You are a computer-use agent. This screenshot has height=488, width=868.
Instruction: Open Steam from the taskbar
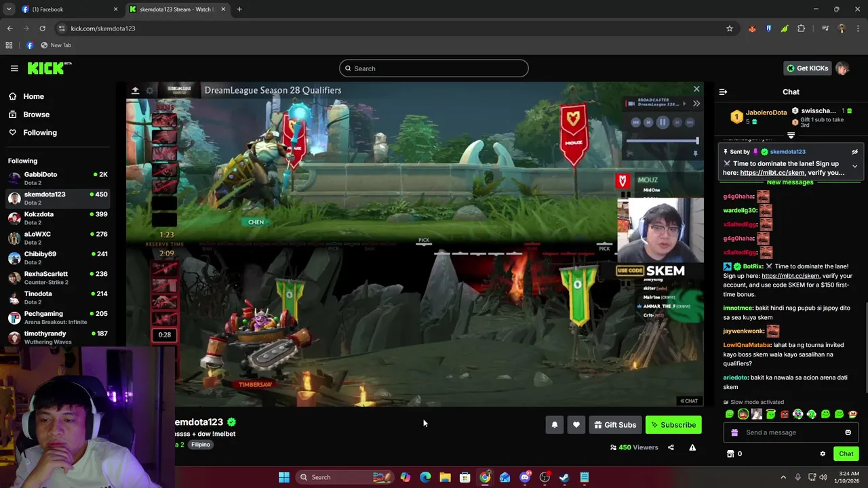(x=564, y=477)
